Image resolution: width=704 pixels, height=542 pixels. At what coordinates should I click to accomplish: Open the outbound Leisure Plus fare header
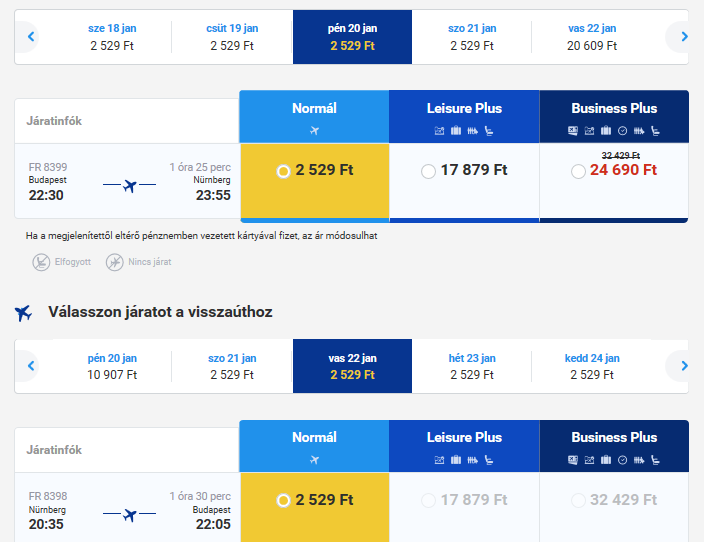click(464, 117)
